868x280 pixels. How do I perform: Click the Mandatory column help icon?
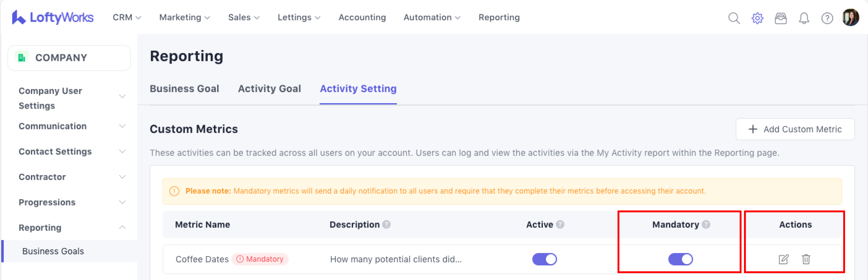coord(706,224)
